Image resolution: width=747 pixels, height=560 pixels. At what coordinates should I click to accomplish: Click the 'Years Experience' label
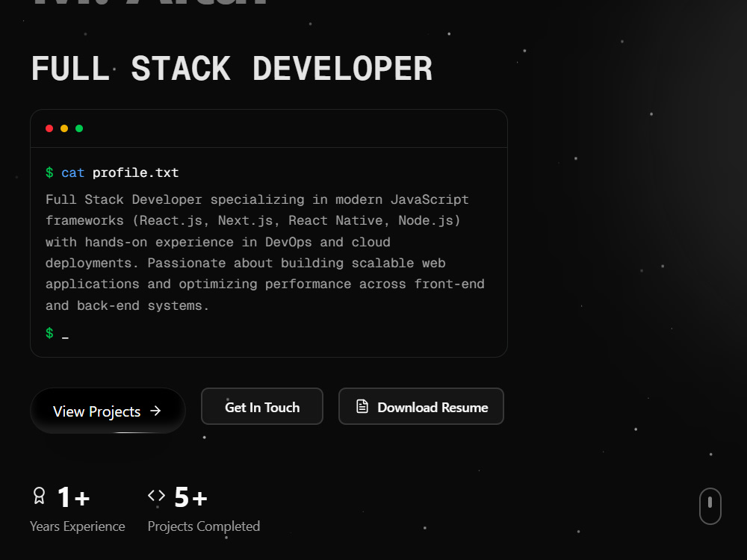pos(78,526)
